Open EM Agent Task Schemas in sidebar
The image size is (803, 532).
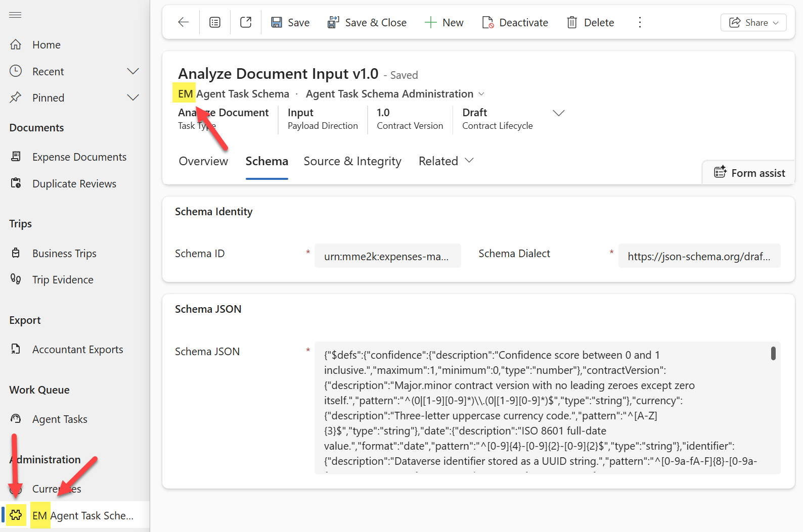[x=75, y=515]
